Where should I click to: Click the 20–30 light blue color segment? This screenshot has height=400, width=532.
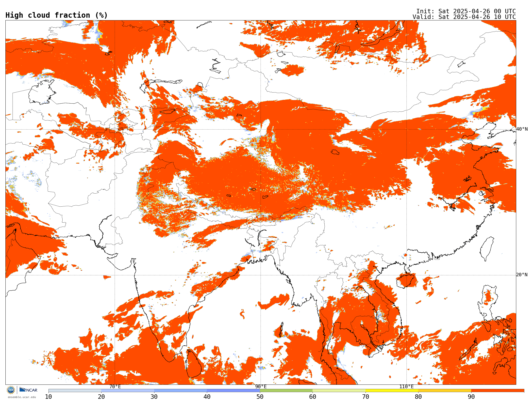point(128,390)
